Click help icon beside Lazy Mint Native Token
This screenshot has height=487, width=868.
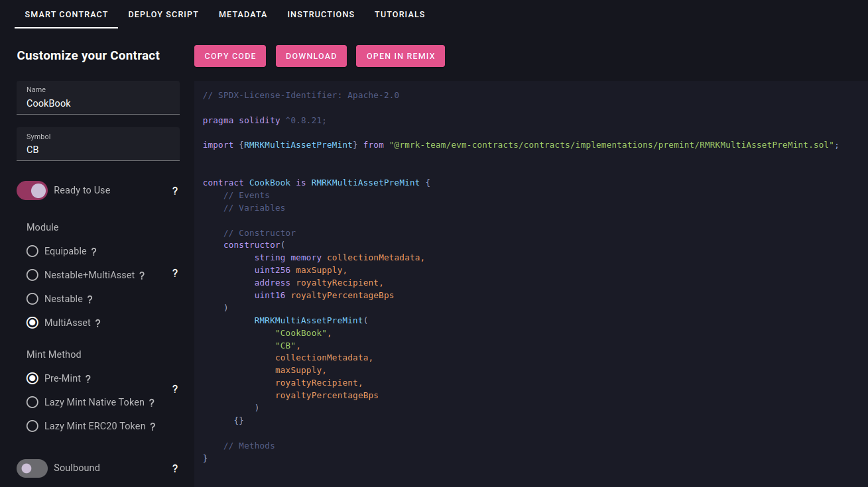[151, 403]
